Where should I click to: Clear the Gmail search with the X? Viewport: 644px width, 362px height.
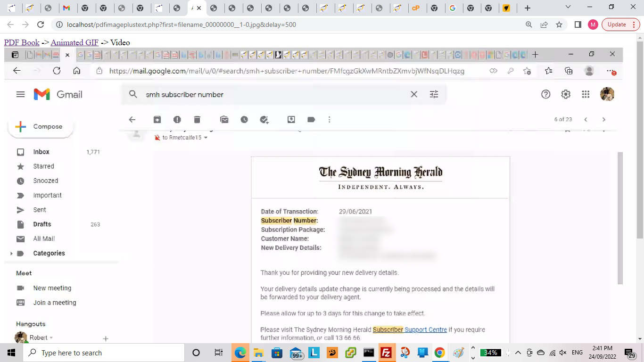pos(414,94)
